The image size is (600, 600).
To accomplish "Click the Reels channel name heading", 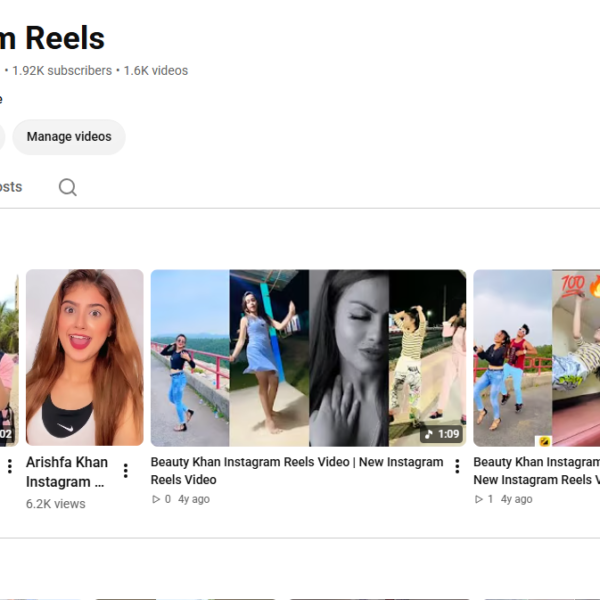I will [x=52, y=38].
